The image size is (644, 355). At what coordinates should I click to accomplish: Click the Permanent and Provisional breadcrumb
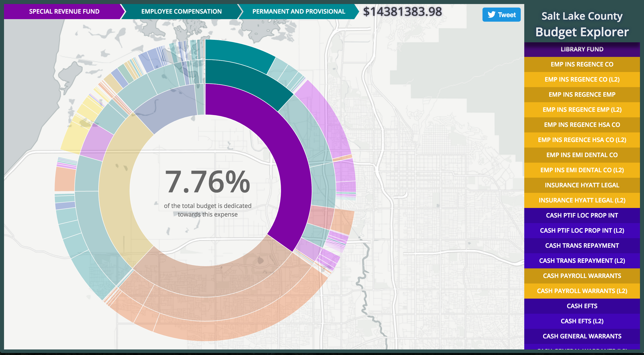point(298,12)
